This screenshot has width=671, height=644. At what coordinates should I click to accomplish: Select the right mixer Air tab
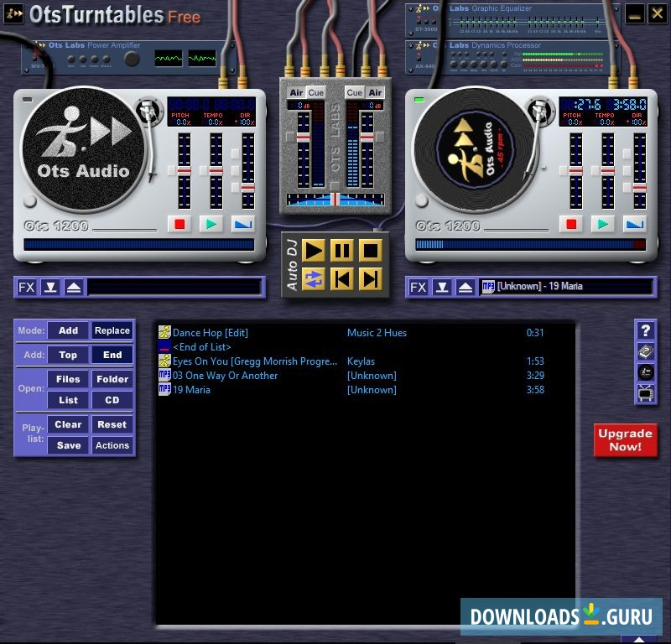point(375,92)
